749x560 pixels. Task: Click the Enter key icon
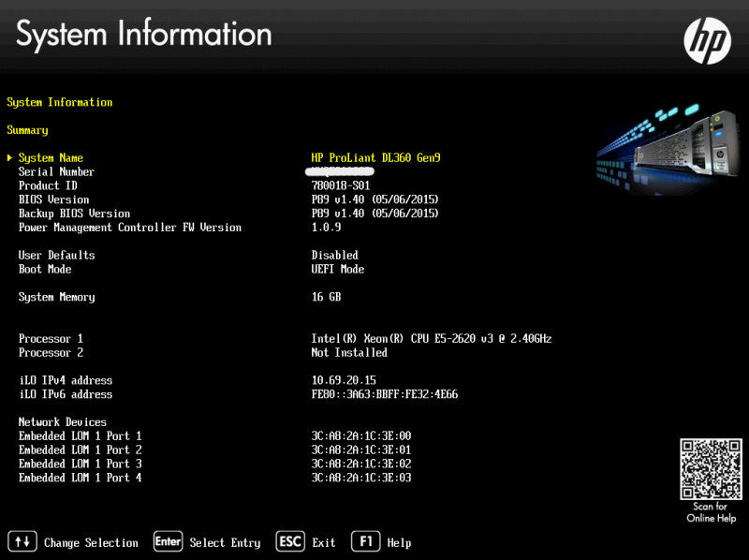(x=168, y=541)
